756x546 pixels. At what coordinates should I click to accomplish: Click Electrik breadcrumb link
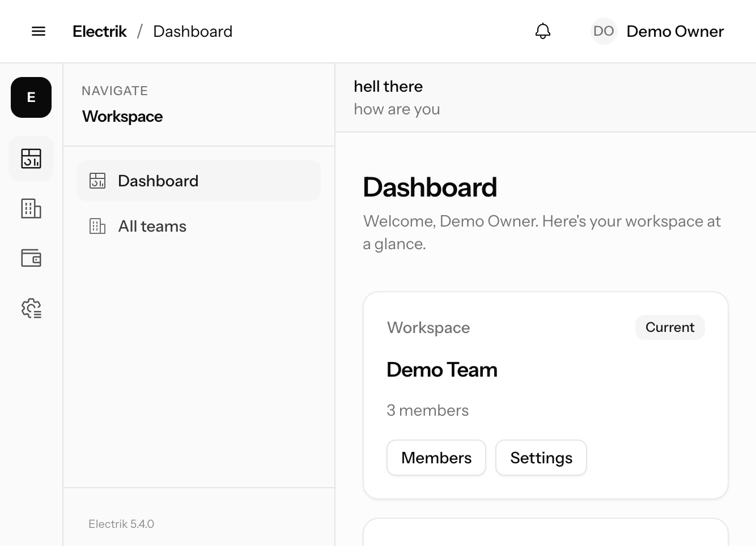[100, 31]
